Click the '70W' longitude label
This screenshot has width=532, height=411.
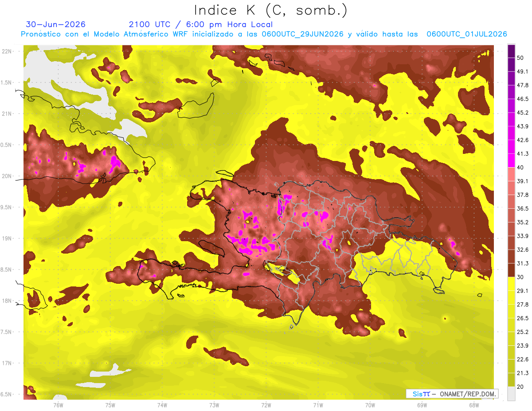point(370,405)
